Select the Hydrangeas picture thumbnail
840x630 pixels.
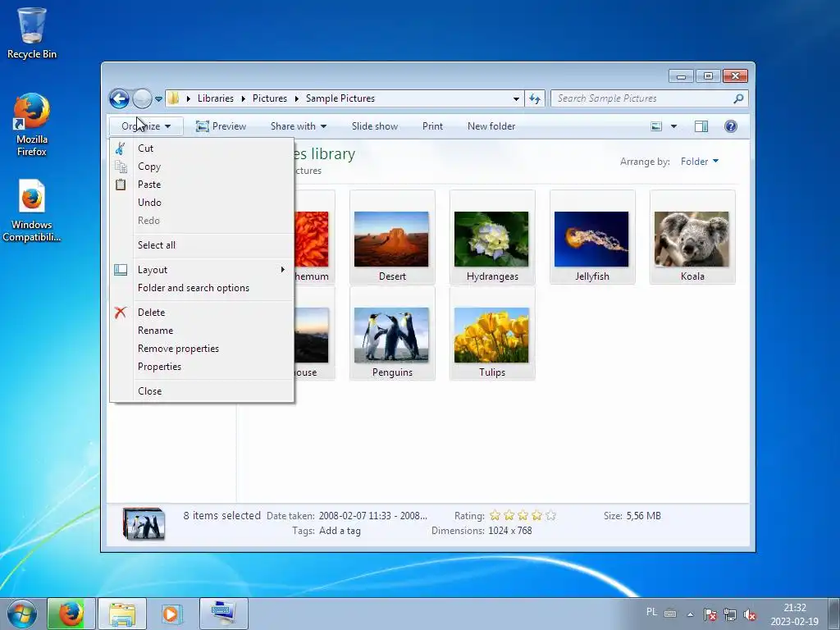coord(492,237)
